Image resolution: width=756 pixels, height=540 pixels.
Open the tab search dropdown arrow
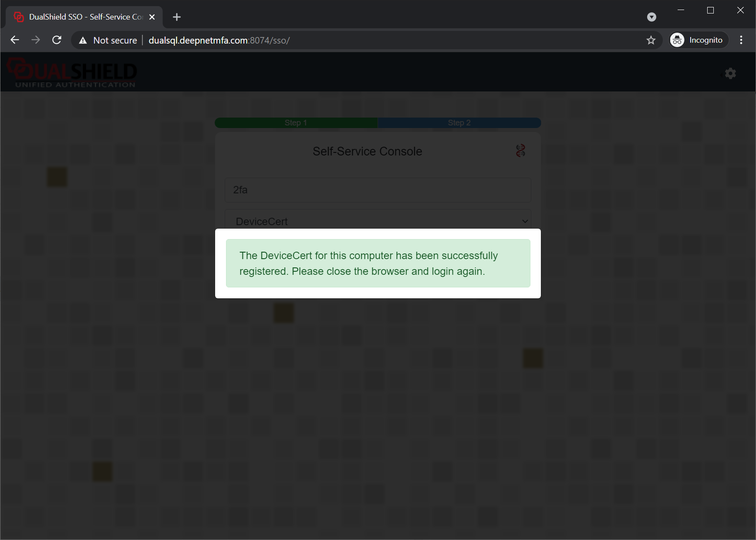coord(651,17)
